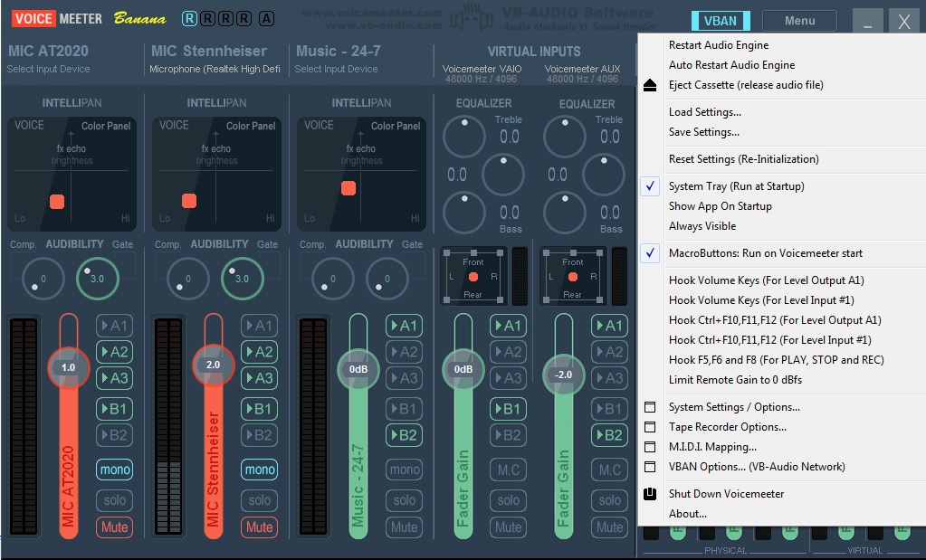926x560 pixels.
Task: Click the Music - 24-7 fader knob
Action: 358,369
